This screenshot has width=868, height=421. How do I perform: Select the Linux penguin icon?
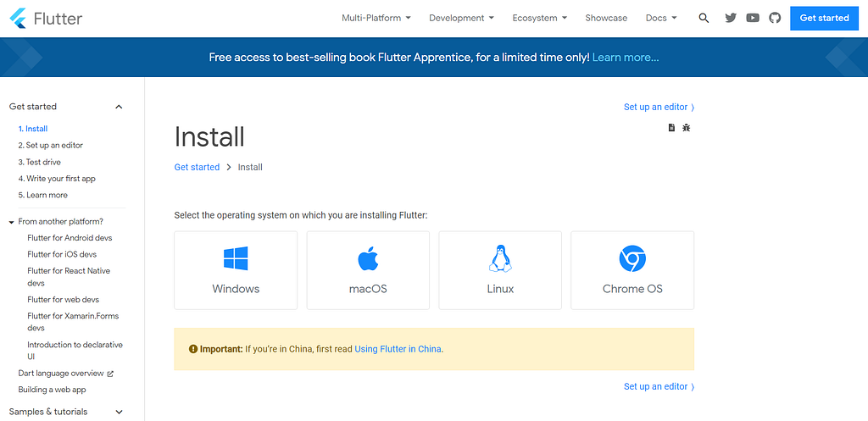point(500,258)
